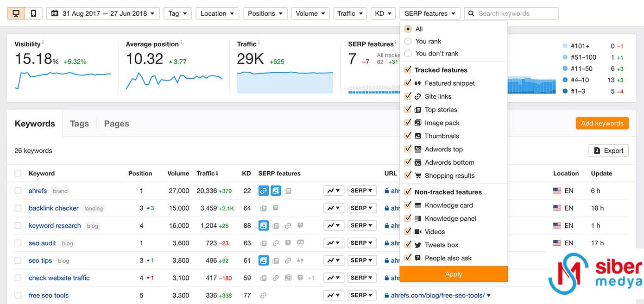Click the image pack icon in ahrefs row

[276, 191]
